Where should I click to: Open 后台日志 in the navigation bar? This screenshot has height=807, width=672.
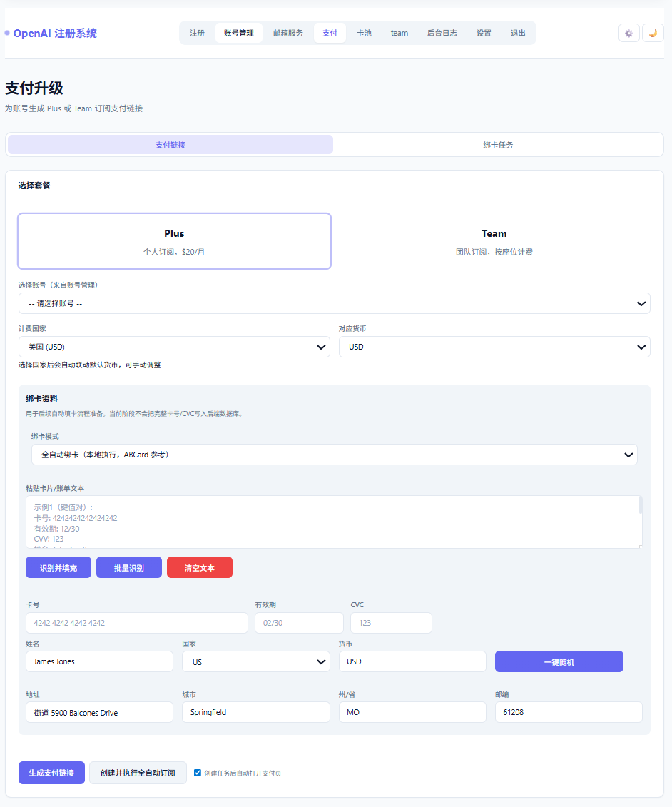[442, 33]
